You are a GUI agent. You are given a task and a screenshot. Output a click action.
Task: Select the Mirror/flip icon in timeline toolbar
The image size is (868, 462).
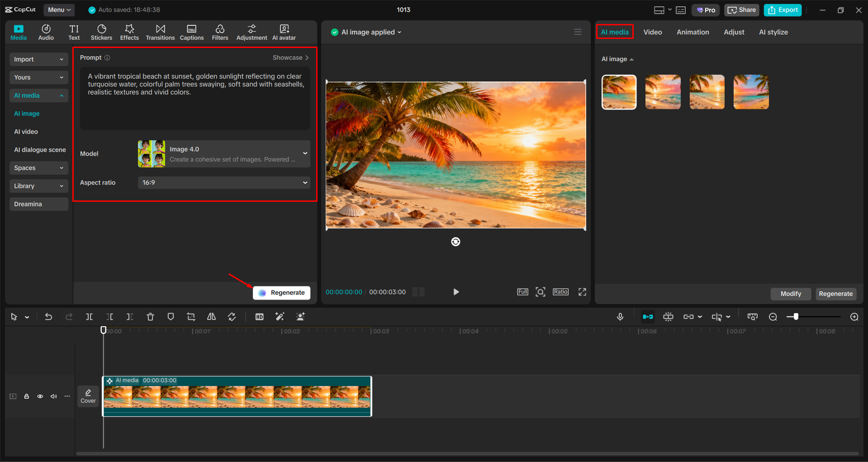[x=211, y=316]
